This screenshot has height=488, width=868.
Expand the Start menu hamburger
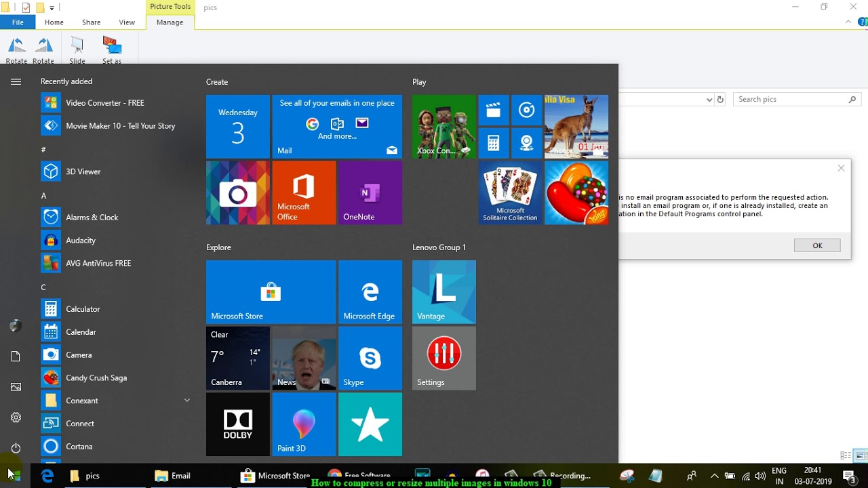tap(16, 82)
